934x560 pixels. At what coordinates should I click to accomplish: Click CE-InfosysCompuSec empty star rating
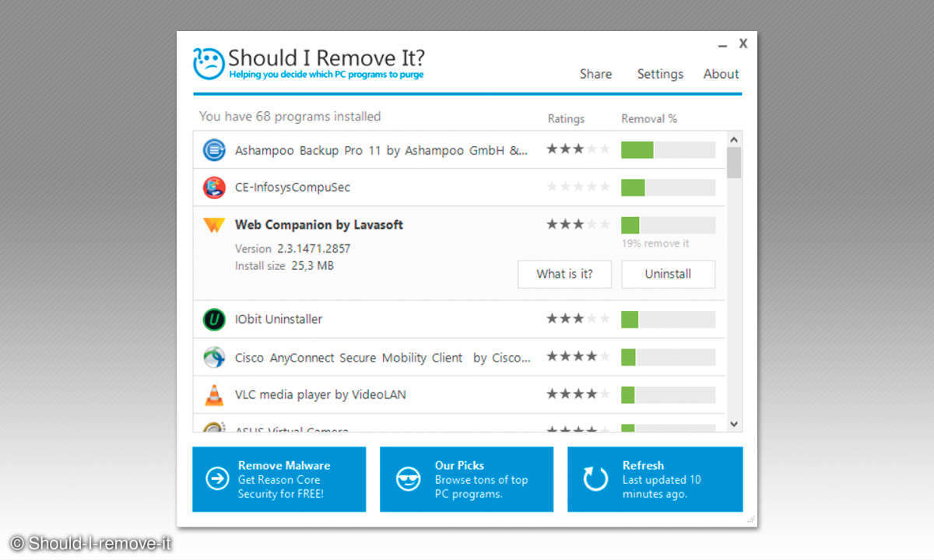click(578, 187)
